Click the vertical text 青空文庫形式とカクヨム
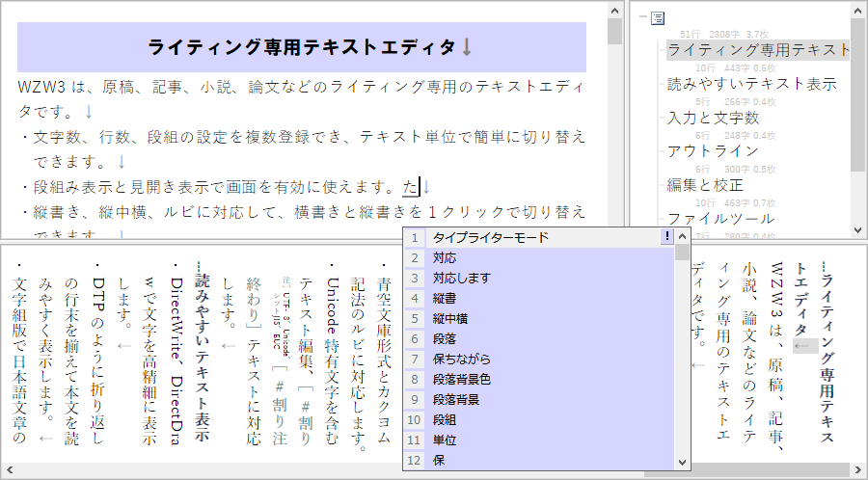Viewport: 868px width, 480px height. (x=384, y=360)
